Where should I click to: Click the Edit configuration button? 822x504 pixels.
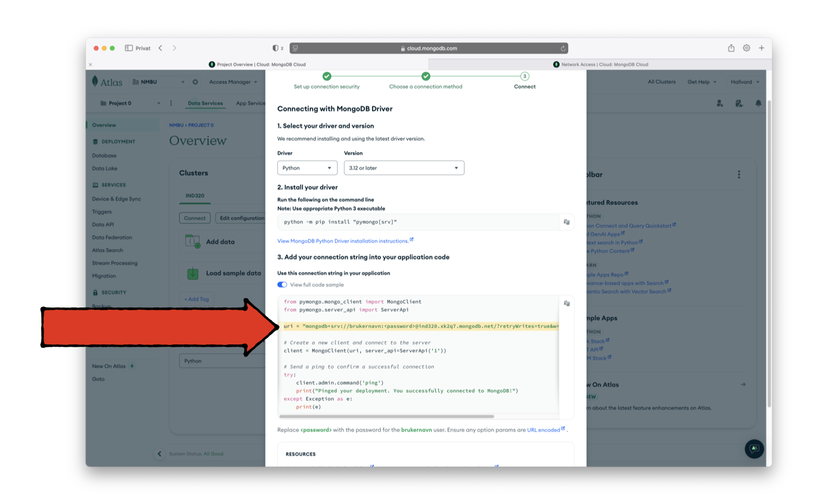(241, 218)
